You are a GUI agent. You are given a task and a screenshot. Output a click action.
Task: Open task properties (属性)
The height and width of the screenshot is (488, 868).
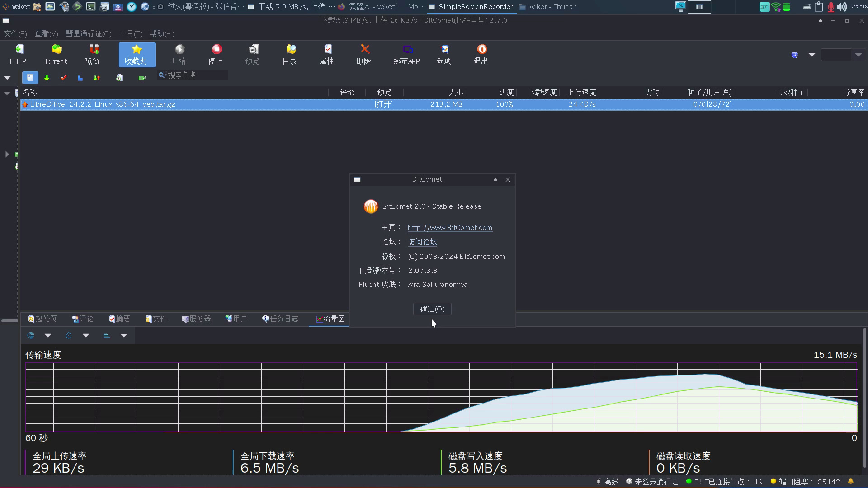coord(327,55)
